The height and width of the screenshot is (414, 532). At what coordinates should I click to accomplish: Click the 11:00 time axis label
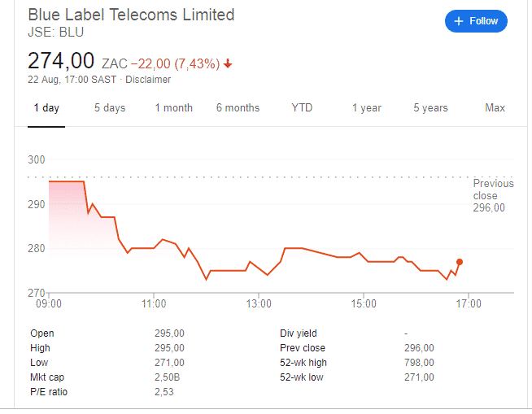[x=154, y=303]
